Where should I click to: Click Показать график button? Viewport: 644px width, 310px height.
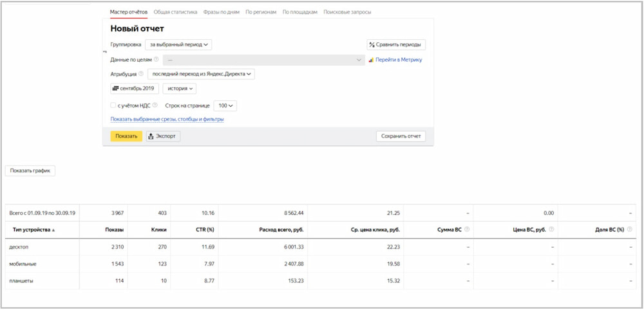(x=30, y=171)
